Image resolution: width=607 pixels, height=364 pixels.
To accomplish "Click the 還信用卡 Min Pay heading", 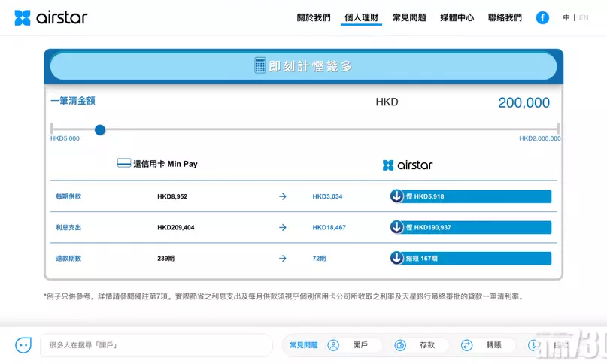I will 165,164.
